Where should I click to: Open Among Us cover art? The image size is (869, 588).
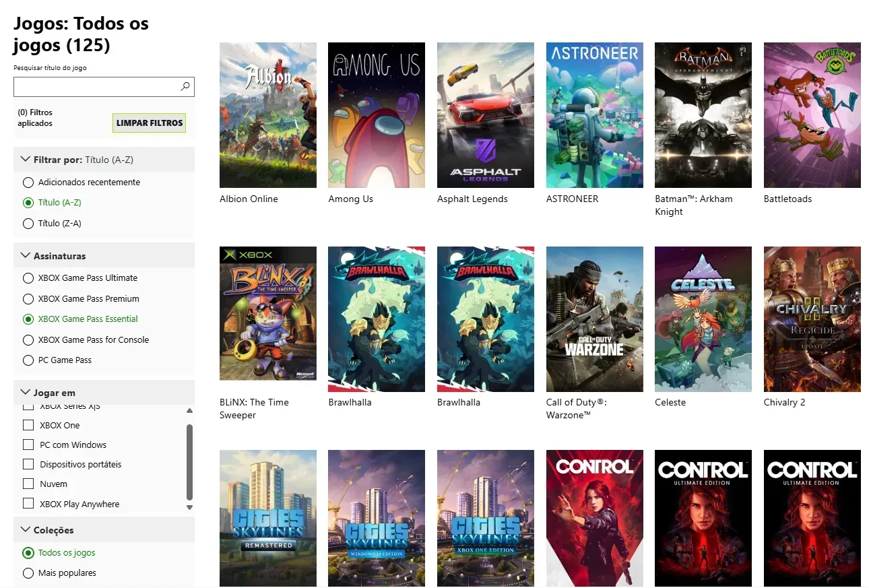[377, 115]
